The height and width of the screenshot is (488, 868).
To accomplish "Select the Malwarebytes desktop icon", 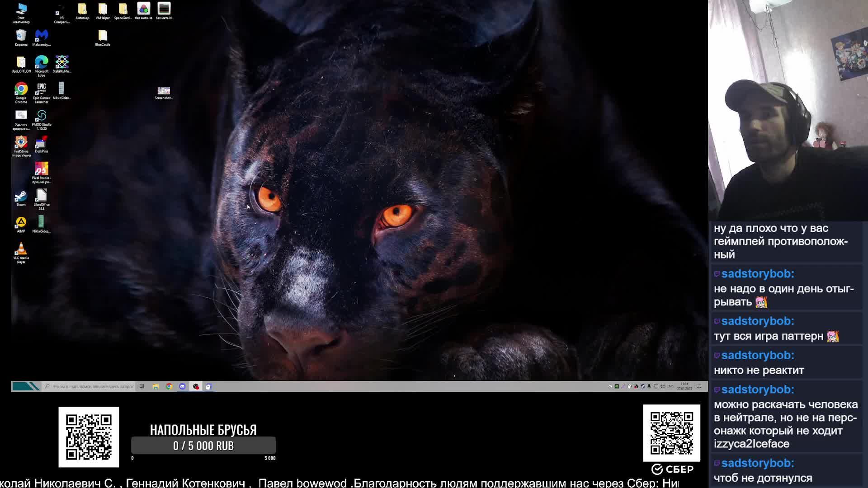I will click(41, 36).
